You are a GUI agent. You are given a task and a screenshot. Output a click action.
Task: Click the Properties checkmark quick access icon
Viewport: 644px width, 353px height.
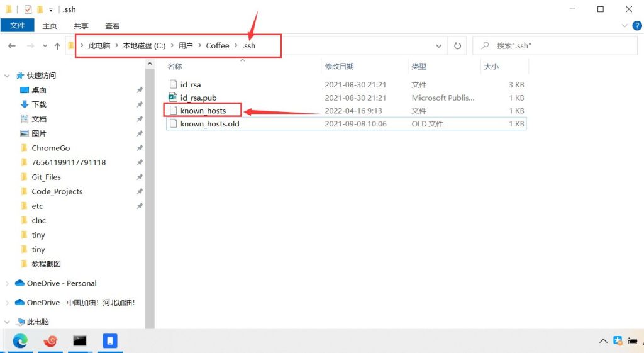(28, 9)
